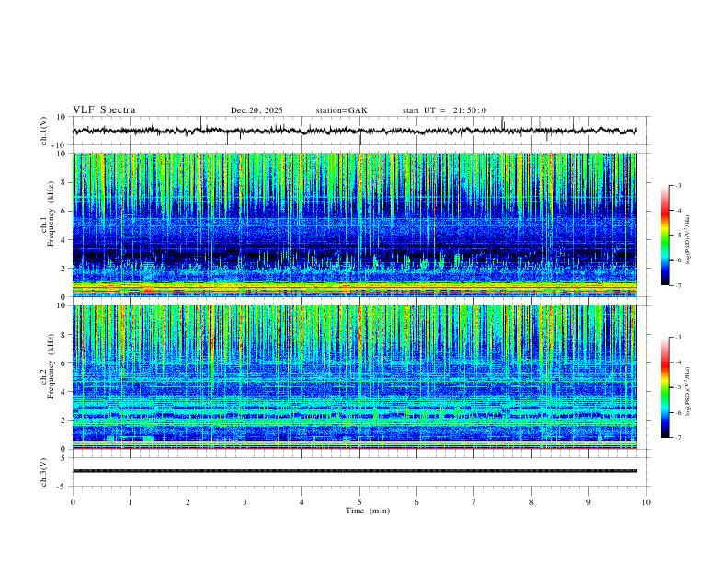
Task: Click the "4" tick on the Time axis
Action: click(x=301, y=502)
